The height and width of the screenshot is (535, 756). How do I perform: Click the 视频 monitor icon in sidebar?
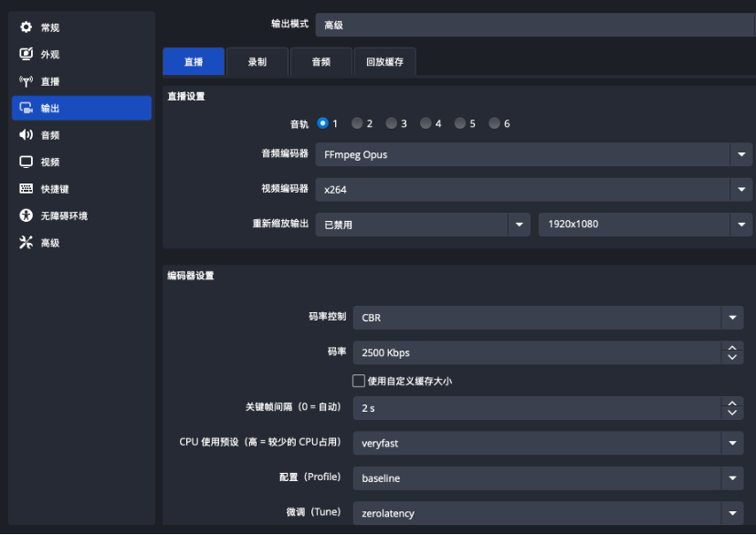click(26, 162)
